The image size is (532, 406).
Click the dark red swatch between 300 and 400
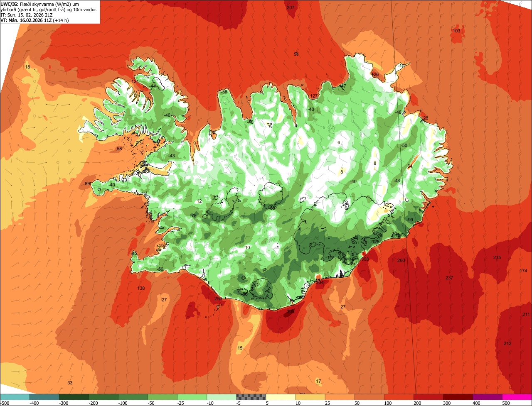(x=458, y=397)
